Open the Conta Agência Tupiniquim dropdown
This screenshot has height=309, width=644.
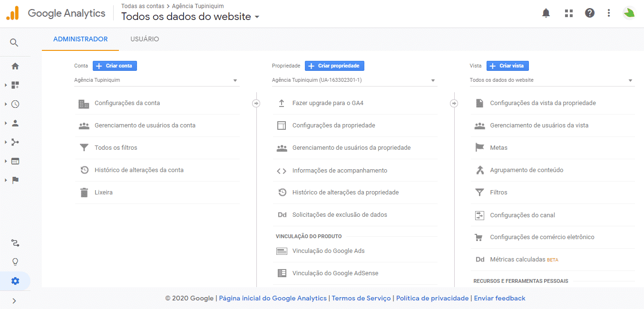(156, 80)
